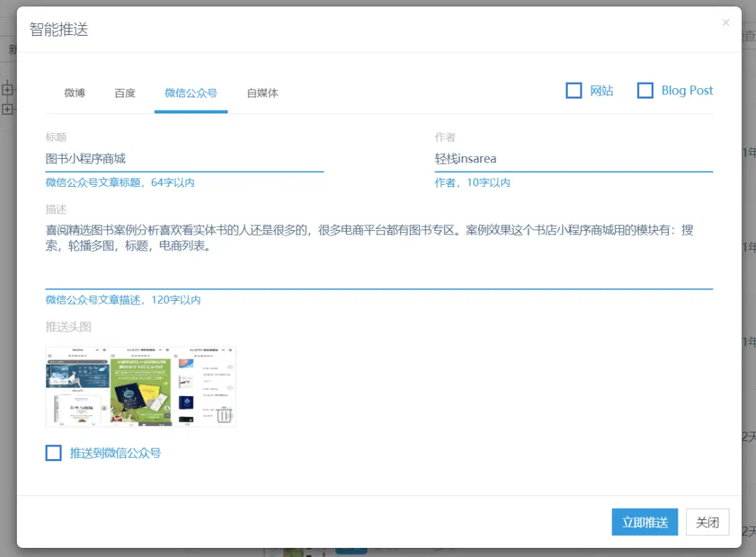Expand the first tree node behind the dialog
The width and height of the screenshot is (756, 557).
(x=8, y=89)
